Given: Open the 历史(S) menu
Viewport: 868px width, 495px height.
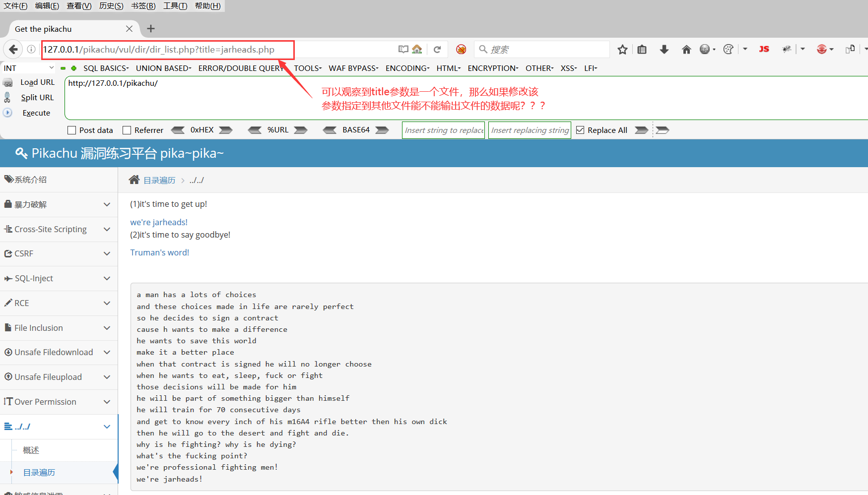Looking at the screenshot, I should point(111,6).
